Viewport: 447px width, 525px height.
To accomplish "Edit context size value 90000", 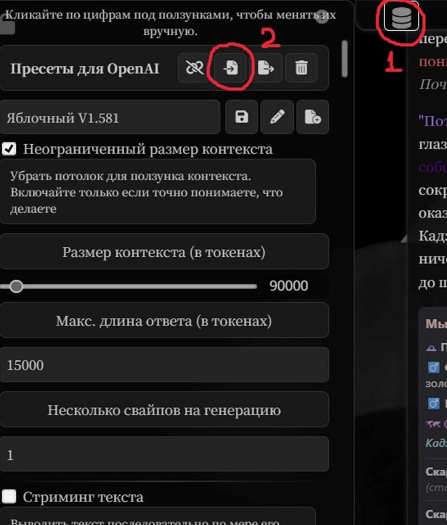I will [289, 286].
